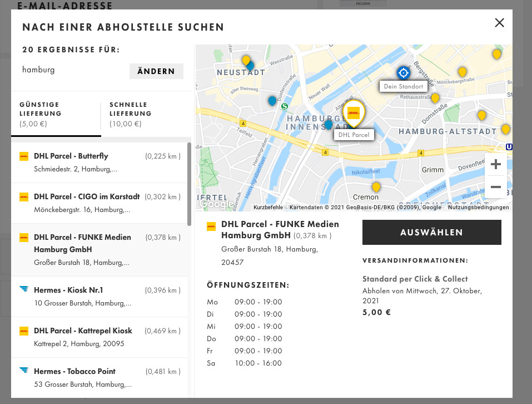Click address Großer Burstah 18, Hamburg, 20457
532x404 pixels.
[270, 255]
